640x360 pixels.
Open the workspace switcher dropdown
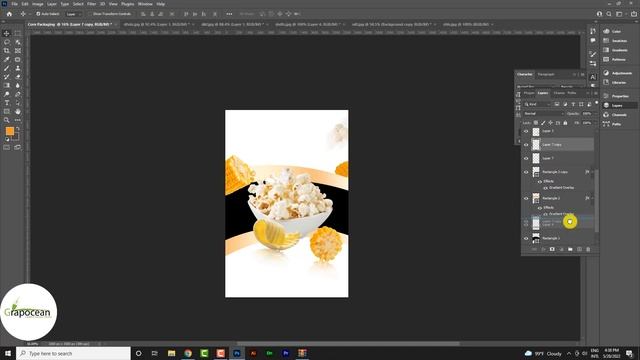click(x=619, y=14)
